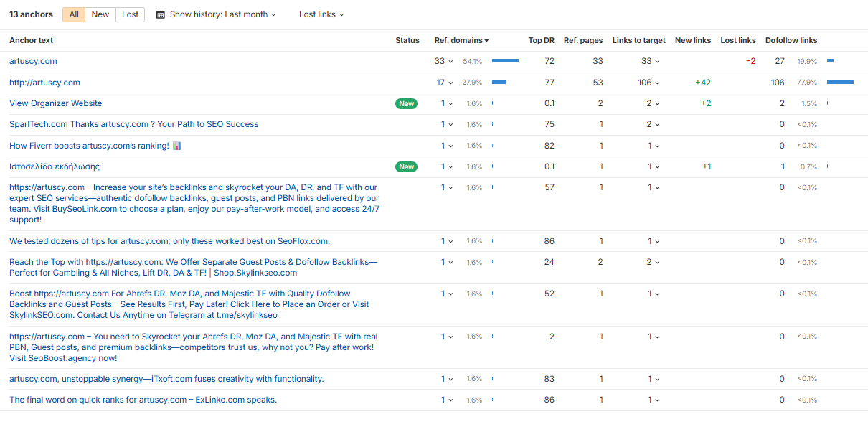
Task: Sort by Dofollow links column header
Action: click(x=791, y=41)
